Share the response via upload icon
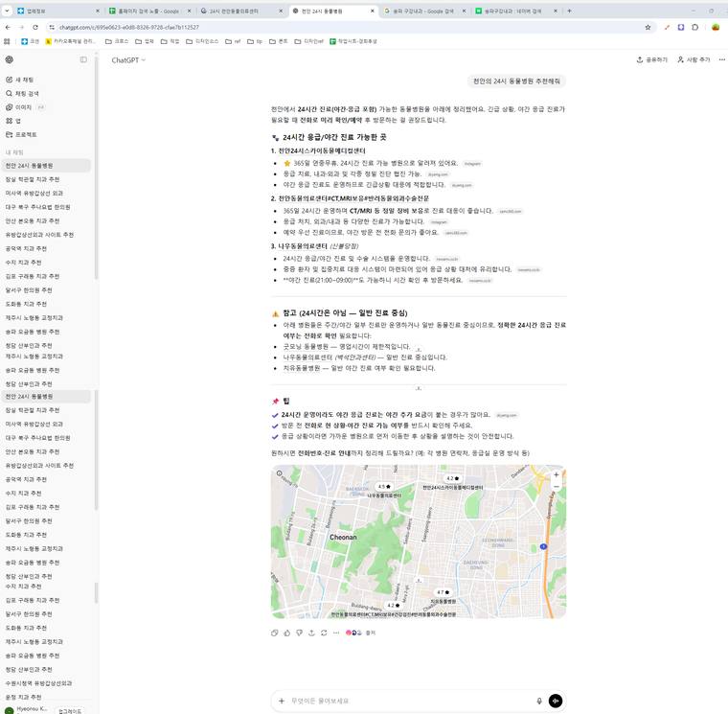 (311, 633)
